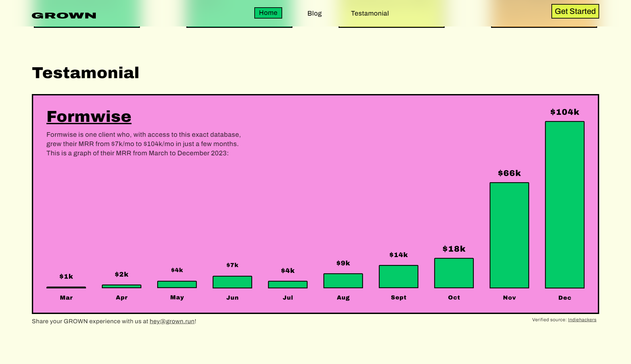
Task: Open the Indiehackers source link
Action: 582,320
